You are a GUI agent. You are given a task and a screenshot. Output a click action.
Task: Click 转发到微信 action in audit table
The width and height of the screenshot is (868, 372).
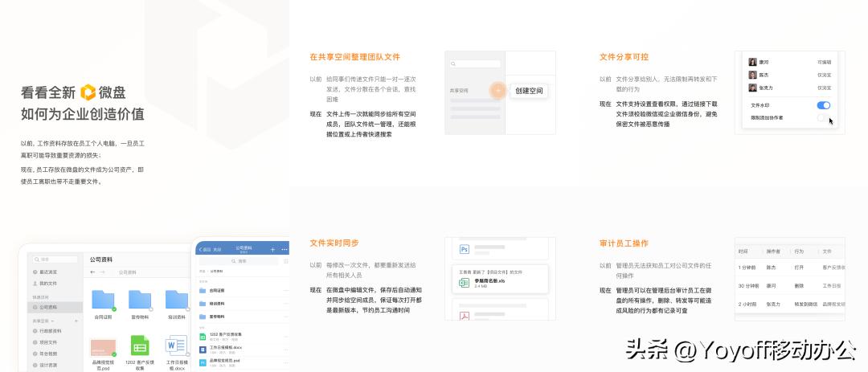pyautogui.click(x=805, y=304)
